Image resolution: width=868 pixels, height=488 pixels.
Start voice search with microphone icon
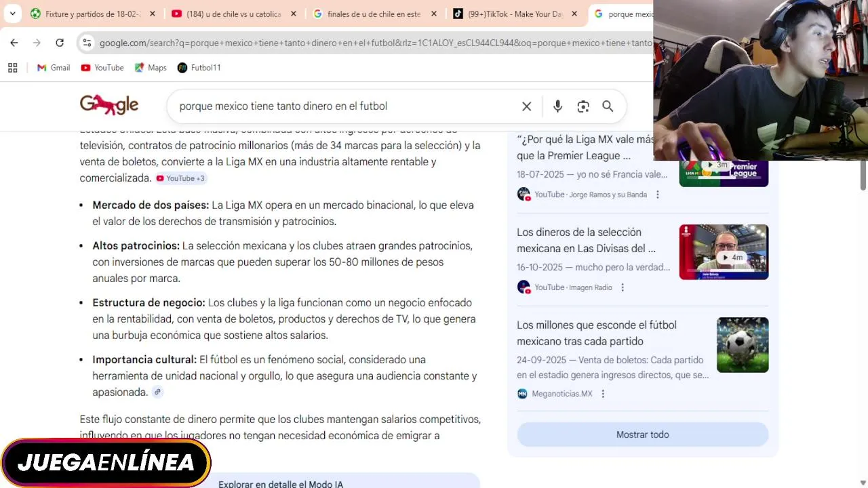point(557,106)
